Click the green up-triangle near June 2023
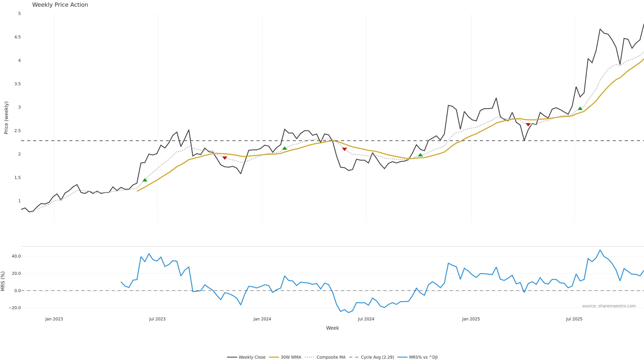Screen dimensions: 644x362 click(145, 180)
